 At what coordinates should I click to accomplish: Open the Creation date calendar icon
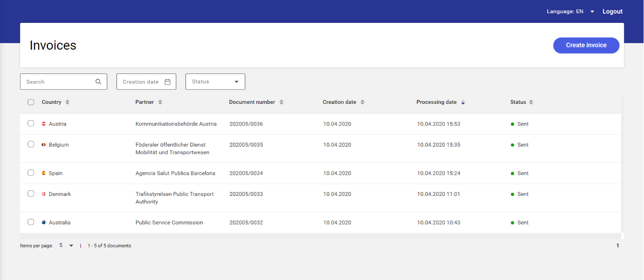(167, 82)
